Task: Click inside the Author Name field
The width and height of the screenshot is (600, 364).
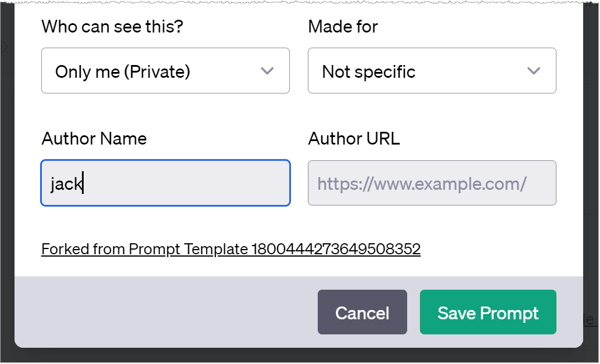Action: (x=165, y=183)
